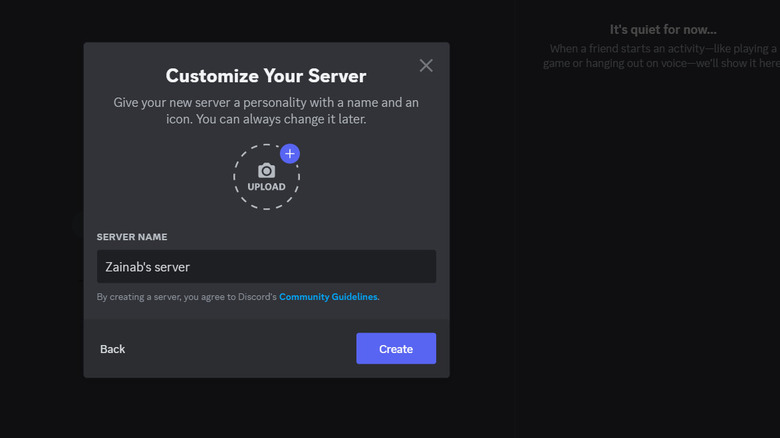Click the "icon. You can always change it later" line

pyautogui.click(x=266, y=120)
